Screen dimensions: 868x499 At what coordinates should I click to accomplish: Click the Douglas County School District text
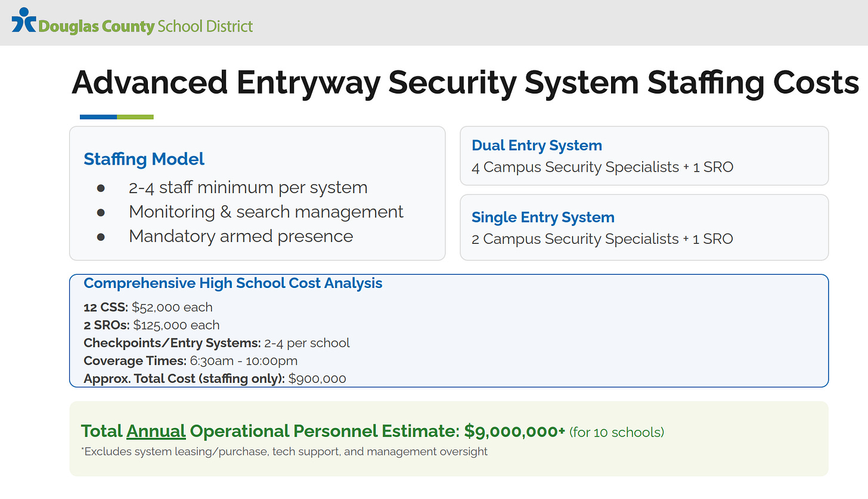(145, 26)
